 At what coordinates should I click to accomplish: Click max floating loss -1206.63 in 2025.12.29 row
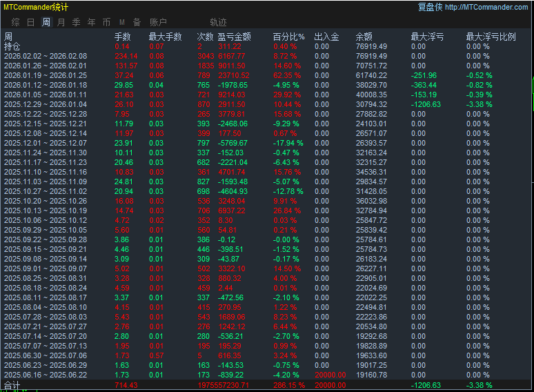[x=426, y=104]
